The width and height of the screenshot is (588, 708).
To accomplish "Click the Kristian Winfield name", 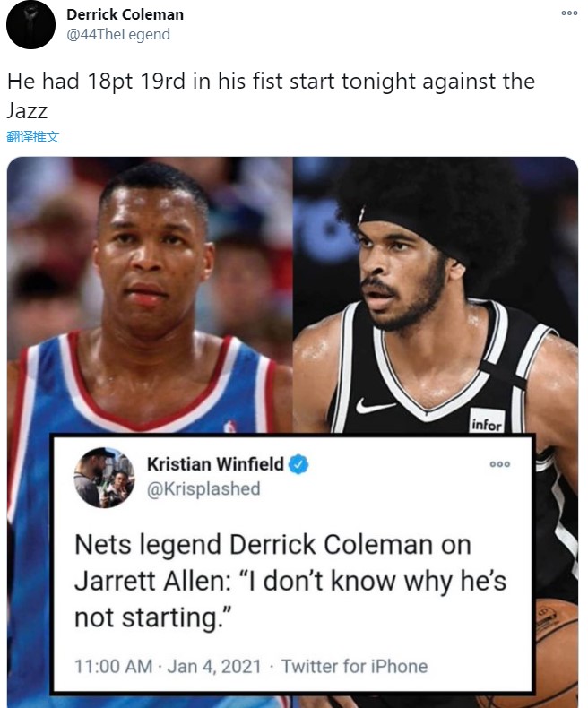I will 215,464.
